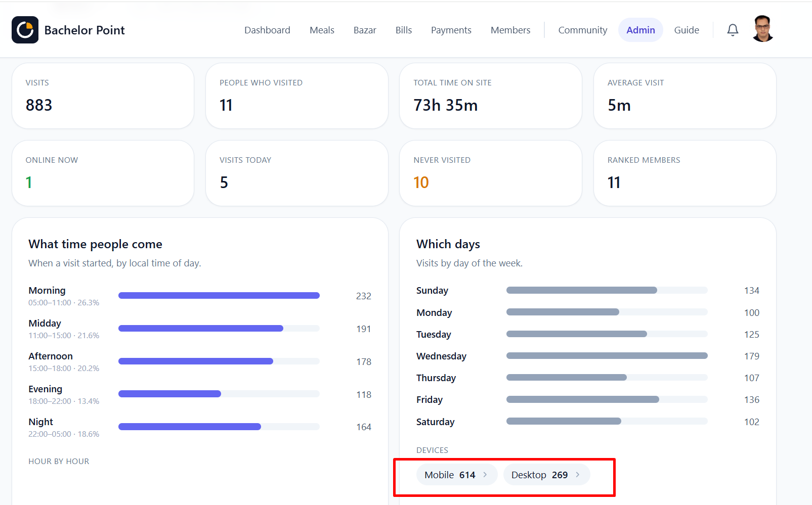Click the HOUR BY HOUR heading
The width and height of the screenshot is (812, 505).
(59, 462)
